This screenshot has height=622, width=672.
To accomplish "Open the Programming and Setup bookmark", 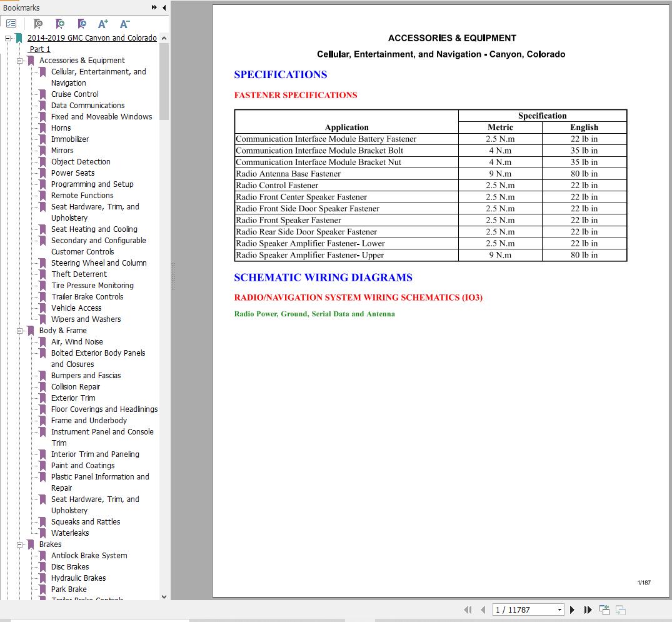I will click(92, 184).
